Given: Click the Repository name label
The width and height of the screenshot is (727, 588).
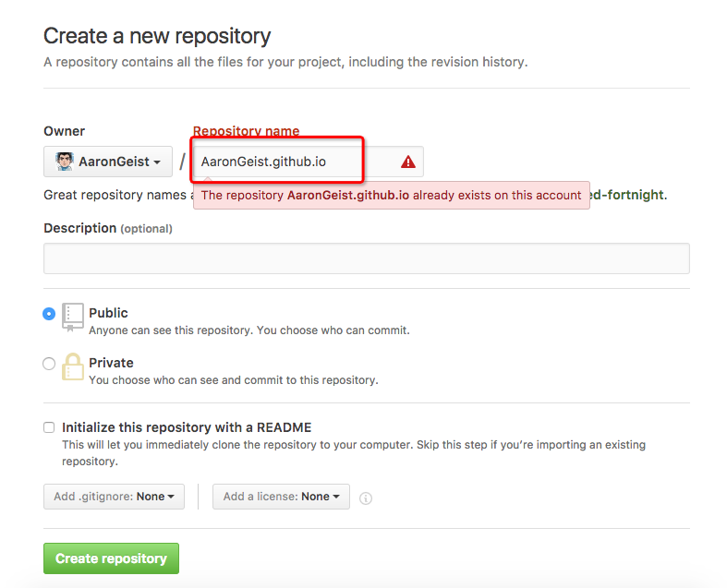Looking at the screenshot, I should [247, 131].
